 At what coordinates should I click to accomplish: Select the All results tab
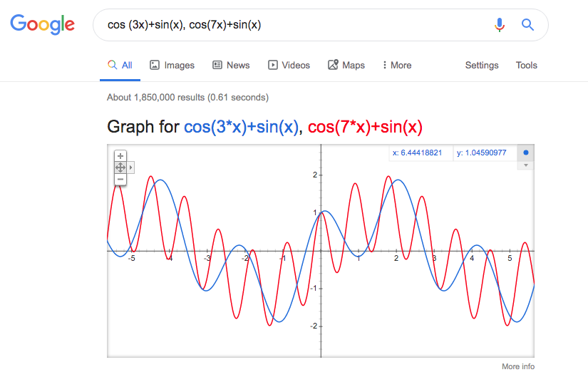(120, 66)
